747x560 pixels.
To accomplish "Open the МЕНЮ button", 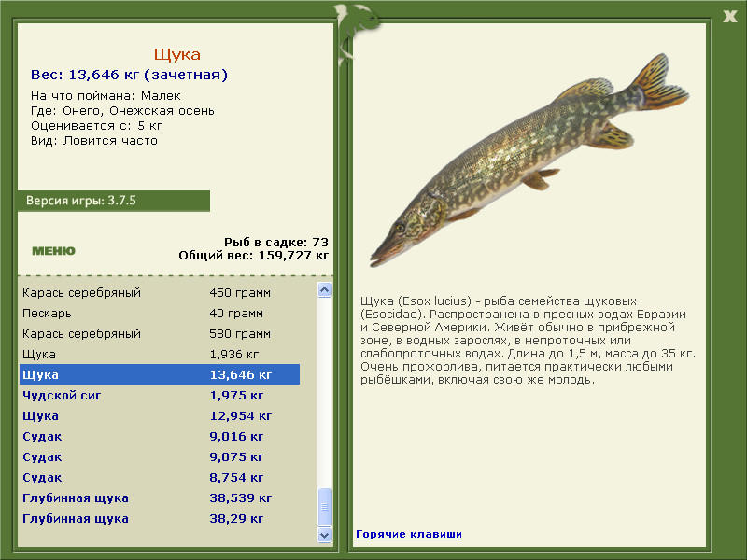I will [53, 251].
